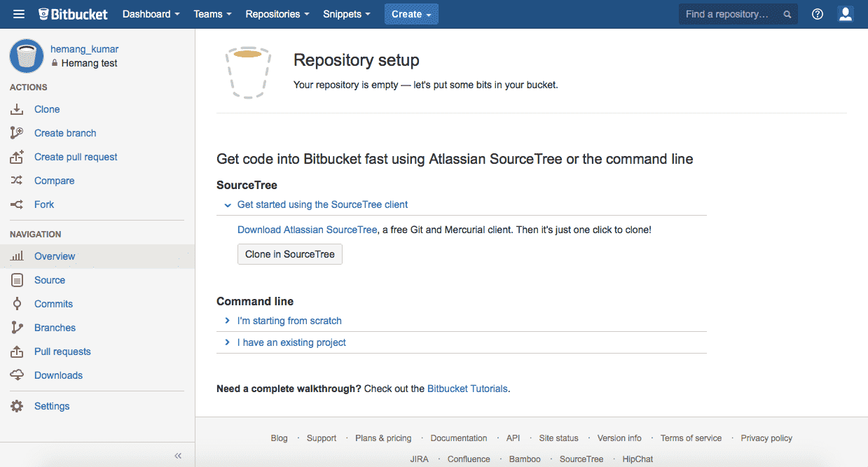Screen dimensions: 868x467
Task: Open the help question mark icon
Action: pyautogui.click(x=818, y=14)
